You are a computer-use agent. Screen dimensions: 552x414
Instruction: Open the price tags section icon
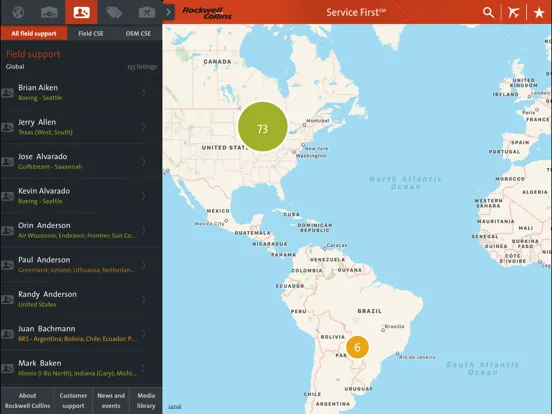pos(114,12)
